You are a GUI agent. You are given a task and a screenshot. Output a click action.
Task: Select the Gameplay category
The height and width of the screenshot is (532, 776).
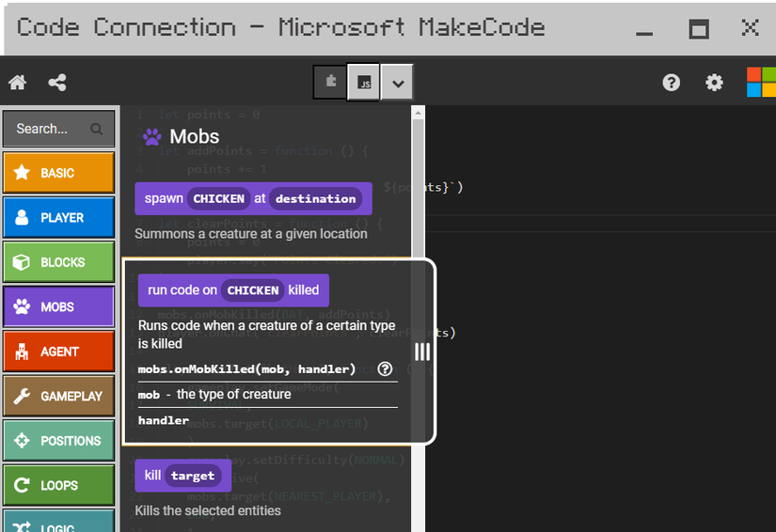coord(58,396)
